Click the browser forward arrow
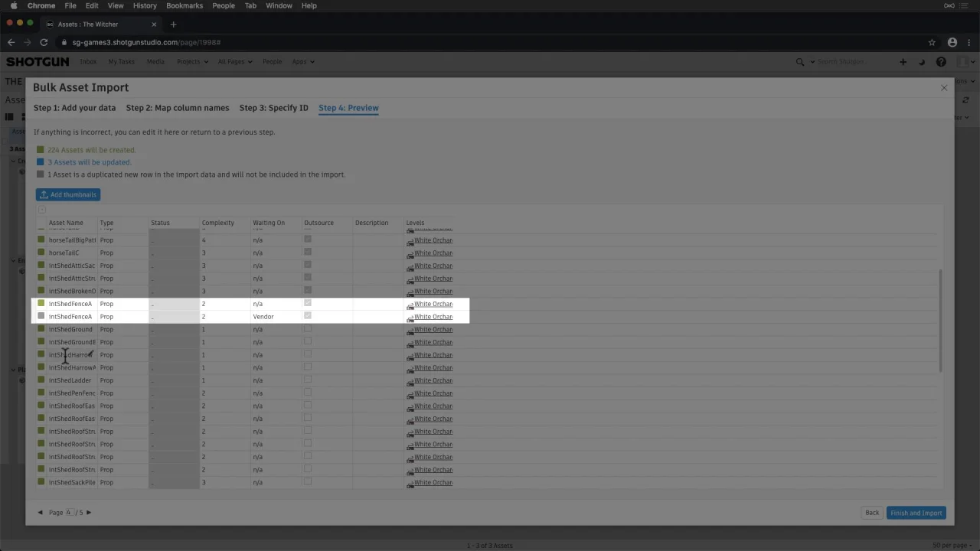 [28, 42]
